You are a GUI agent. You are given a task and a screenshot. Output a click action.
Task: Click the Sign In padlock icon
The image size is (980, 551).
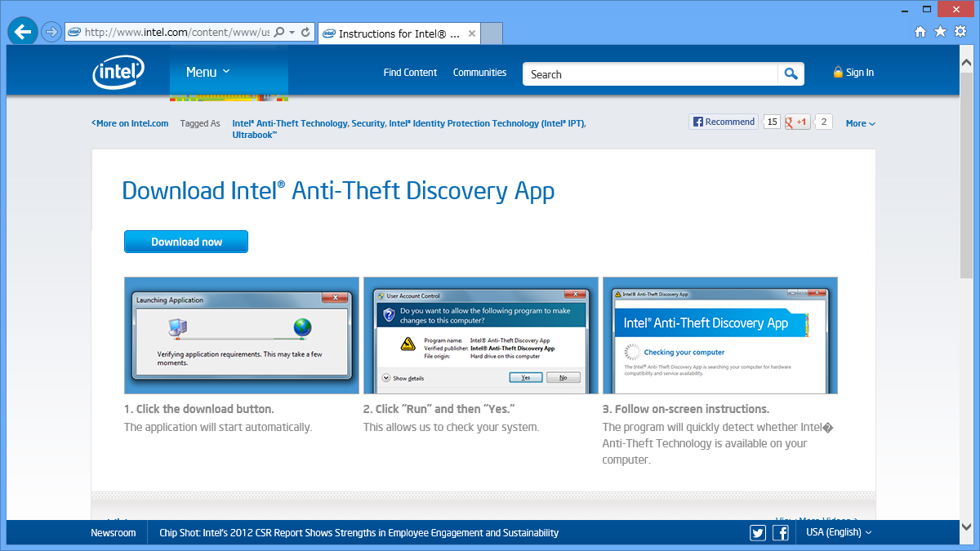(x=838, y=73)
